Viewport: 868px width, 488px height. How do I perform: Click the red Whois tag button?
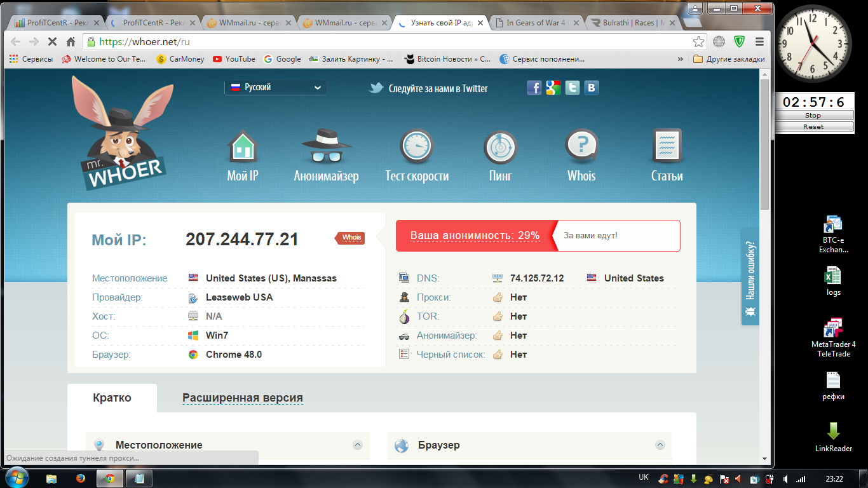[350, 238]
